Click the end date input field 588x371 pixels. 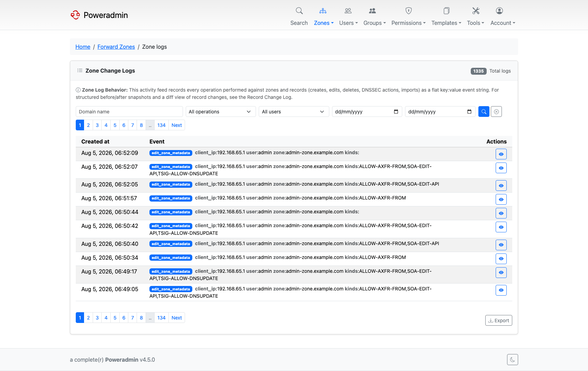coord(440,112)
